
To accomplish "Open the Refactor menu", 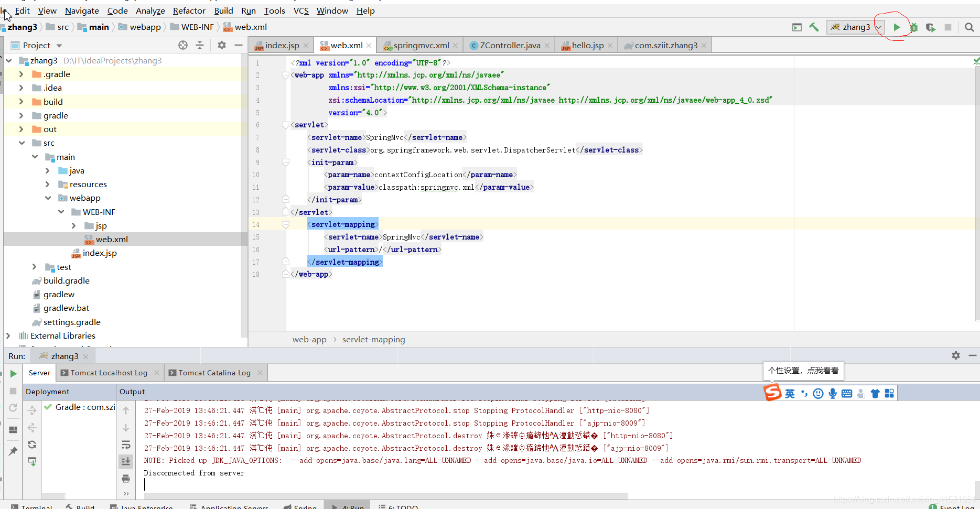I will [189, 11].
